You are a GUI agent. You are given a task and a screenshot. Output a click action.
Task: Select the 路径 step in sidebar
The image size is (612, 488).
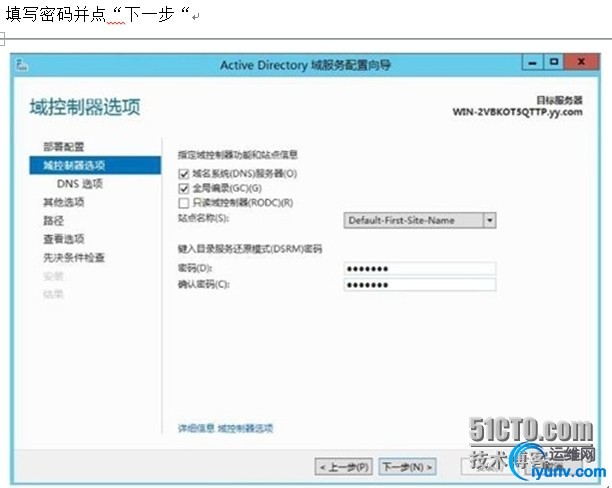[53, 221]
